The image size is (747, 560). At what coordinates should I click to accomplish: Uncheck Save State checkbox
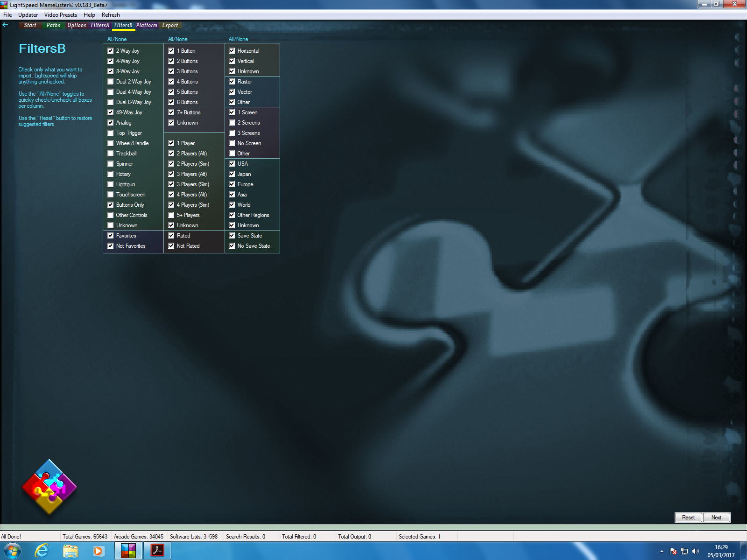tap(232, 236)
